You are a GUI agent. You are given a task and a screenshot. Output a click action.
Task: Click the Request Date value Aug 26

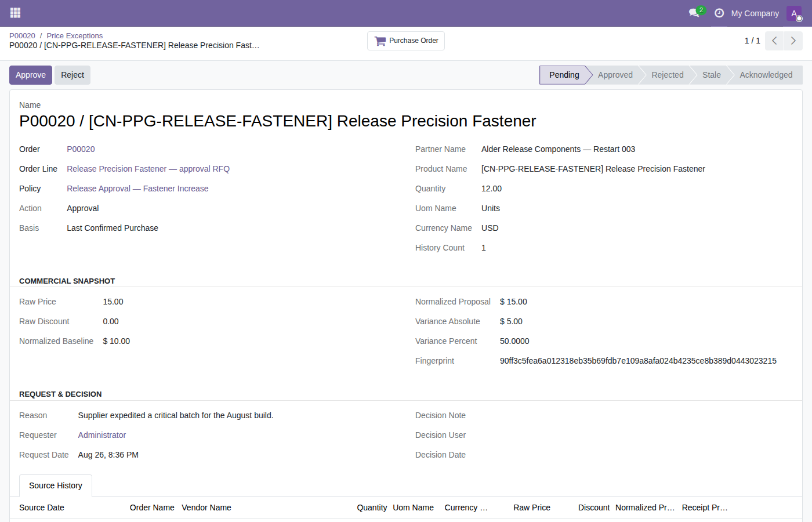tap(108, 455)
